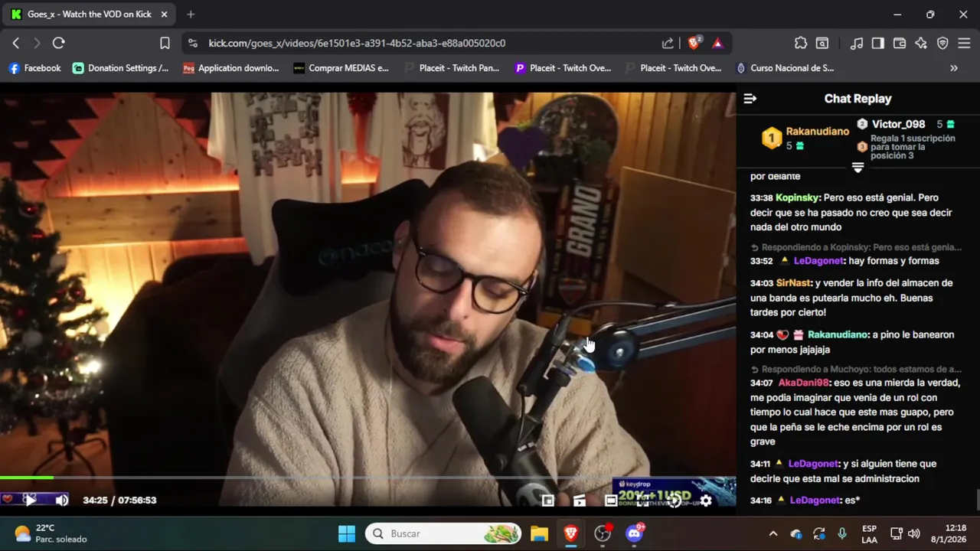The height and width of the screenshot is (551, 980).
Task: Open the Curso Nacional de S... bookmark
Action: pos(784,68)
